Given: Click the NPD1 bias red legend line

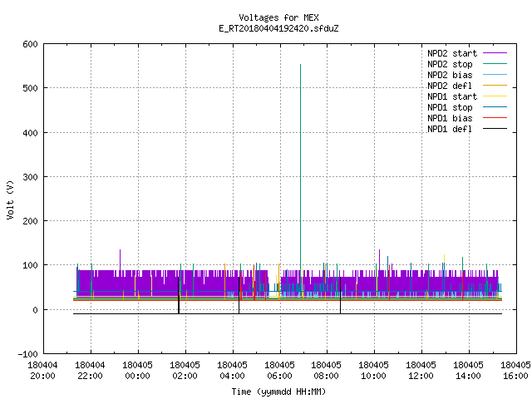Looking at the screenshot, I should tap(495, 118).
